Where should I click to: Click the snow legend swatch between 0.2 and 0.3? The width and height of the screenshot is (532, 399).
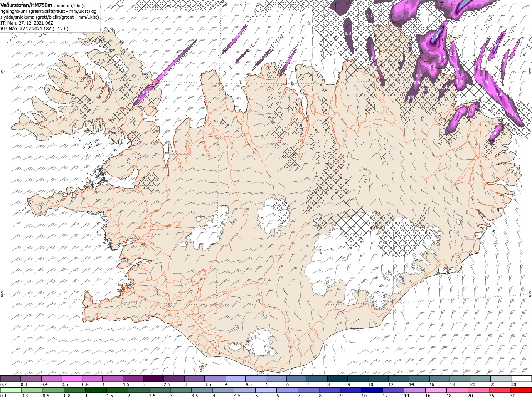tap(11, 378)
